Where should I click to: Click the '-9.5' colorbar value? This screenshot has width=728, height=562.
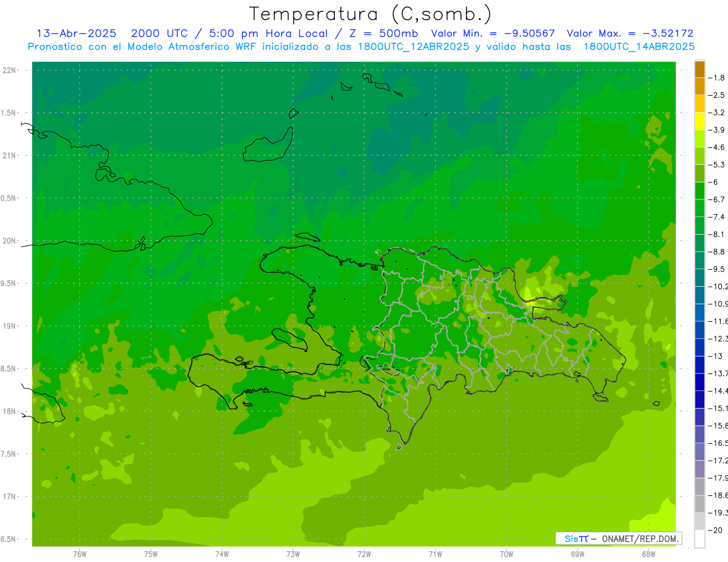(x=716, y=269)
